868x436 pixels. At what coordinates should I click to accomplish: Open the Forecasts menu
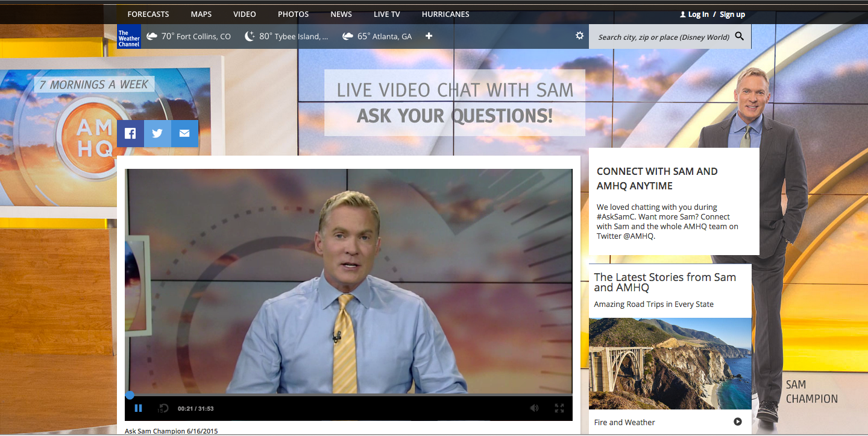pyautogui.click(x=148, y=14)
